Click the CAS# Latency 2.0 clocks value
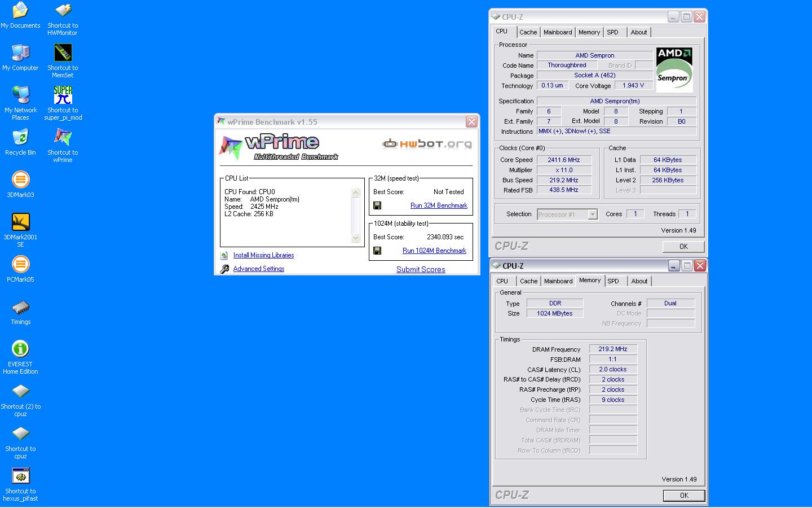Screen dimensions: 812x508 pyautogui.click(x=613, y=369)
